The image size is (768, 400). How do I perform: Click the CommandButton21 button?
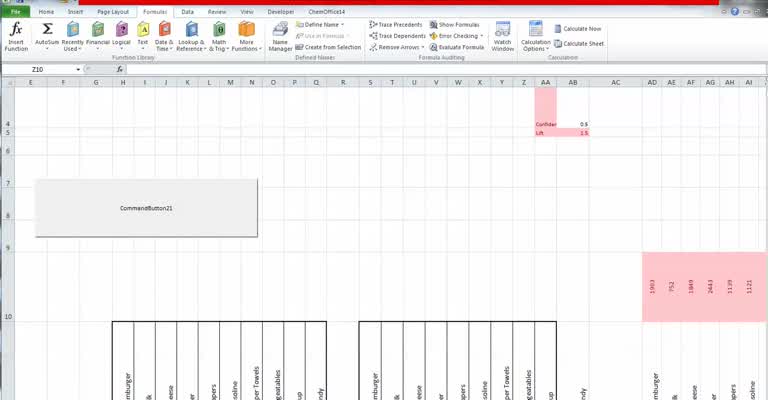pyautogui.click(x=146, y=208)
